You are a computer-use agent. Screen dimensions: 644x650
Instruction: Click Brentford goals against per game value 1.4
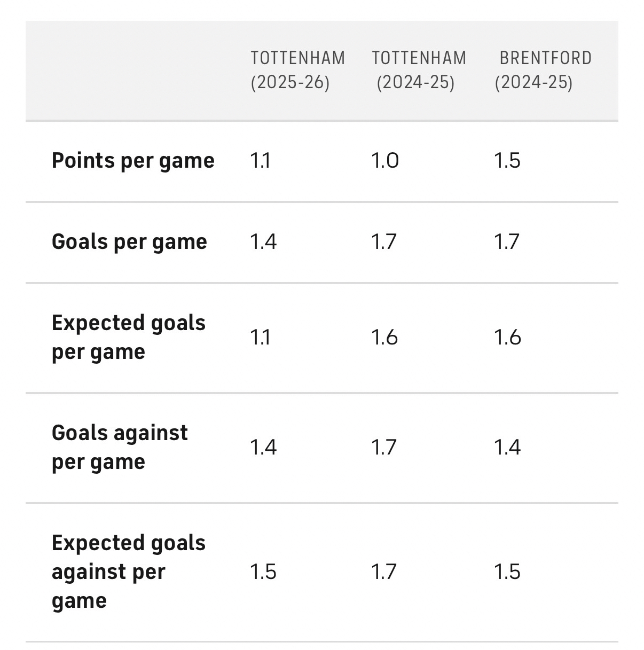(x=507, y=447)
